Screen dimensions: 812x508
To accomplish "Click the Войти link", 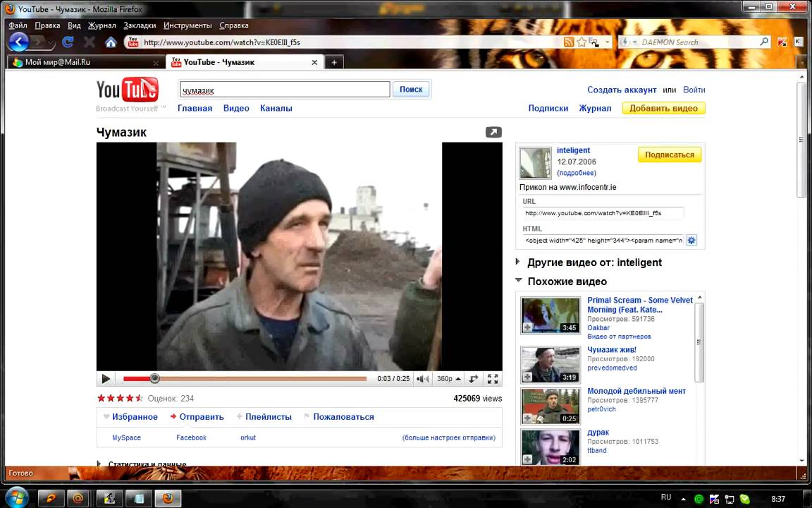I will 694,90.
